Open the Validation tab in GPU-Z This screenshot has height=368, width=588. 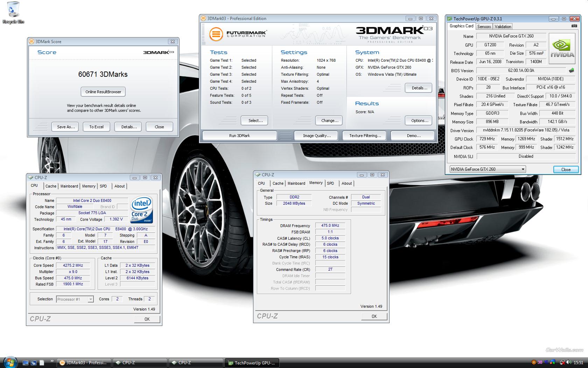tap(503, 27)
